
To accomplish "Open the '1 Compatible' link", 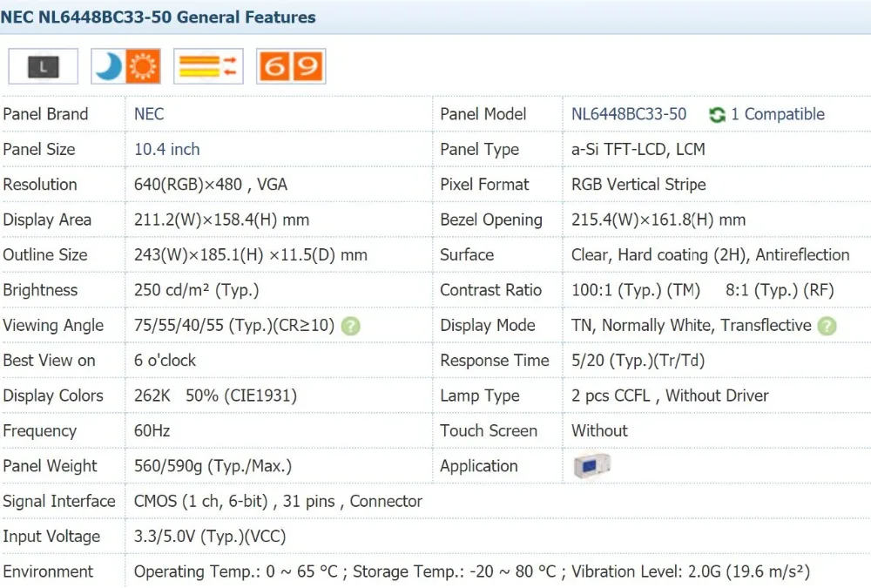I will coord(778,114).
